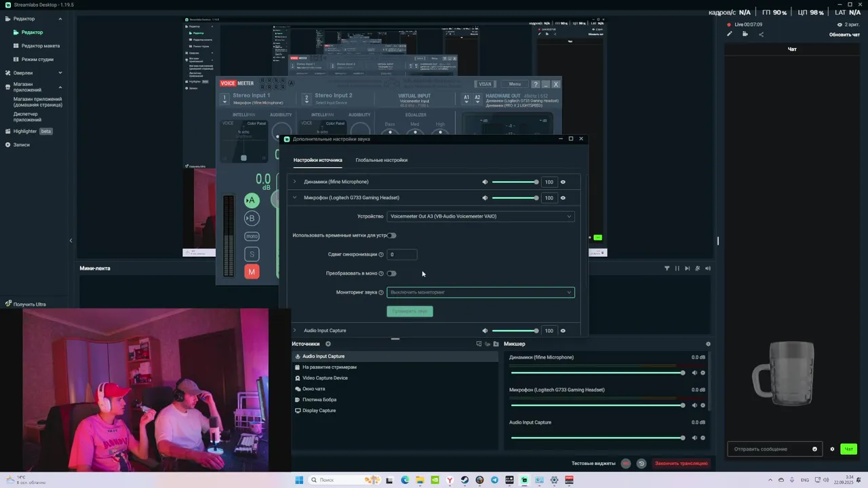Mute Audio Input Capture in the settings dialog
The width and height of the screenshot is (868, 488).
pos(485,331)
